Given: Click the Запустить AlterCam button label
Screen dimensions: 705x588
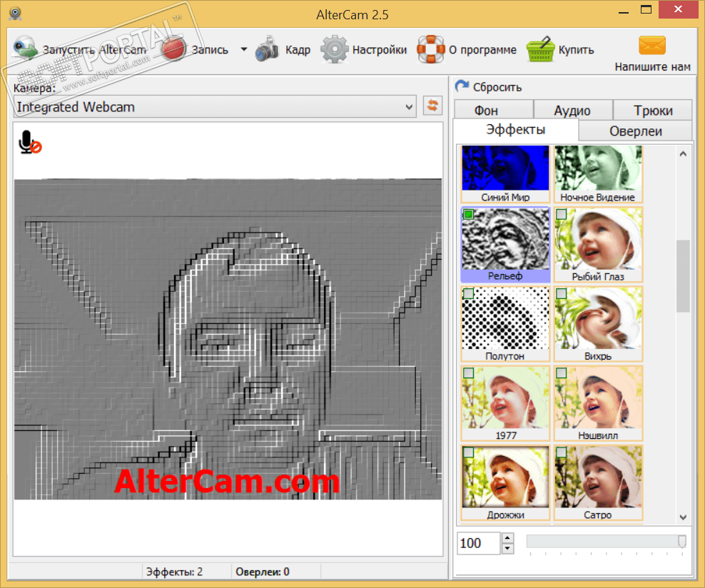Looking at the screenshot, I should [94, 49].
